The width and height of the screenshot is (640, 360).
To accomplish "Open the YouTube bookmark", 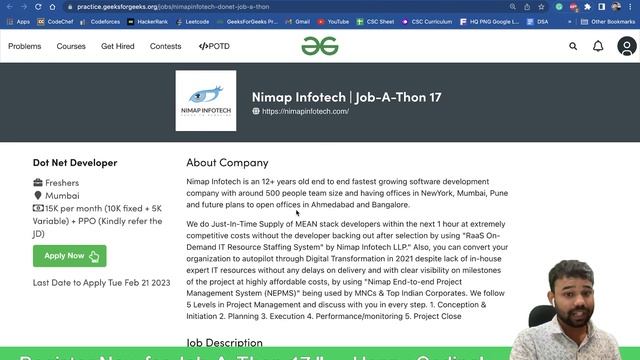I will 333,22.
